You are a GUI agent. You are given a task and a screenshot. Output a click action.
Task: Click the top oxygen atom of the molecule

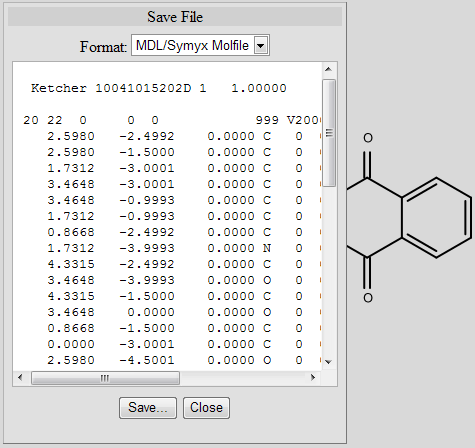(368, 138)
